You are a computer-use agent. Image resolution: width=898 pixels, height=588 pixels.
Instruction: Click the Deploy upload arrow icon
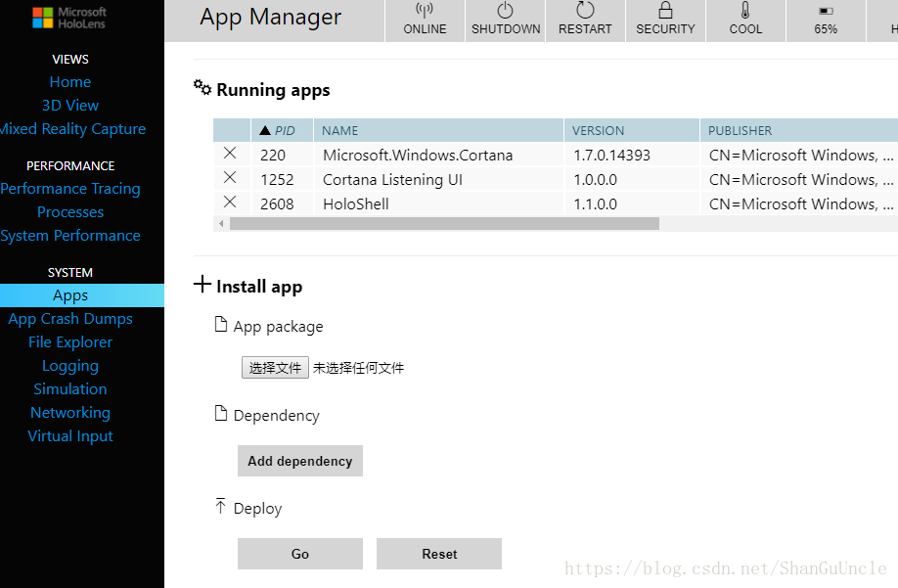(x=220, y=506)
